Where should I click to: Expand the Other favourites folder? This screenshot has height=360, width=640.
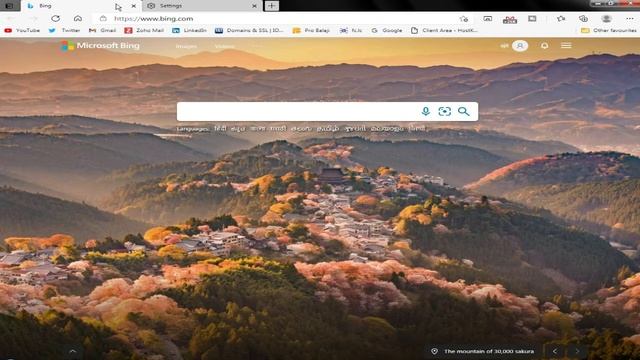[608, 30]
